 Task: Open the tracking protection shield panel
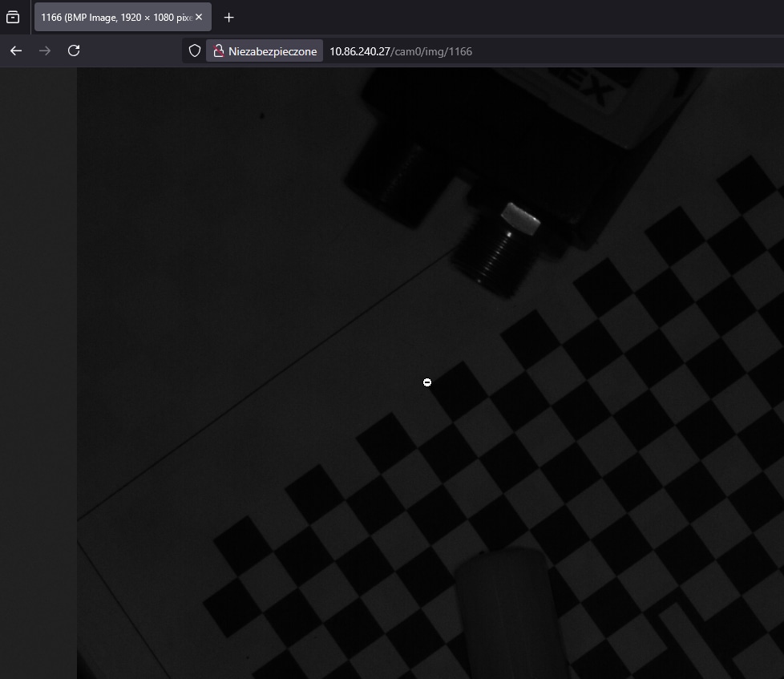click(x=195, y=51)
